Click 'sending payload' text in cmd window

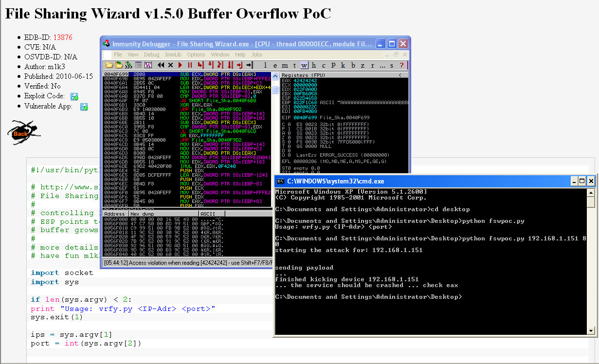[304, 268]
